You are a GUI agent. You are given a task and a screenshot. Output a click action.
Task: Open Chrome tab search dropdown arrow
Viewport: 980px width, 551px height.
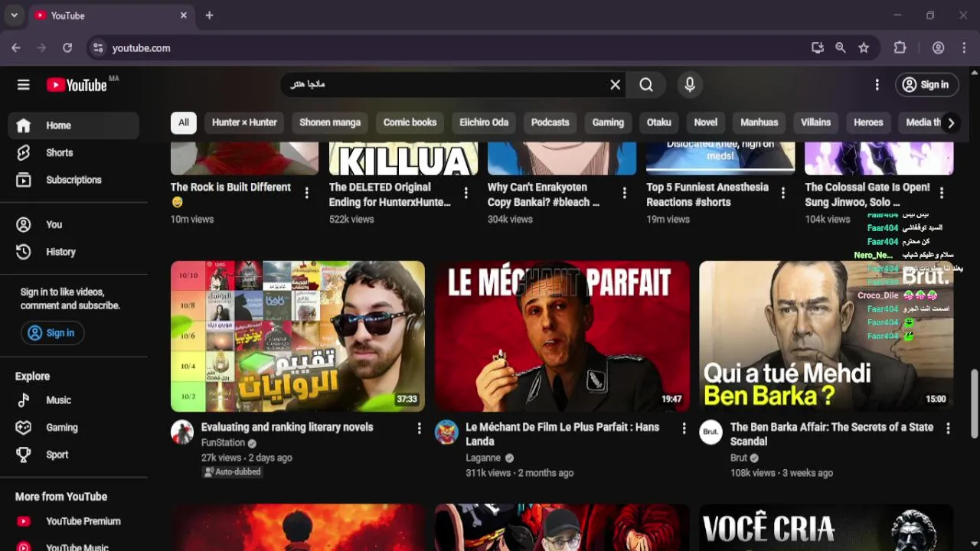14,15
